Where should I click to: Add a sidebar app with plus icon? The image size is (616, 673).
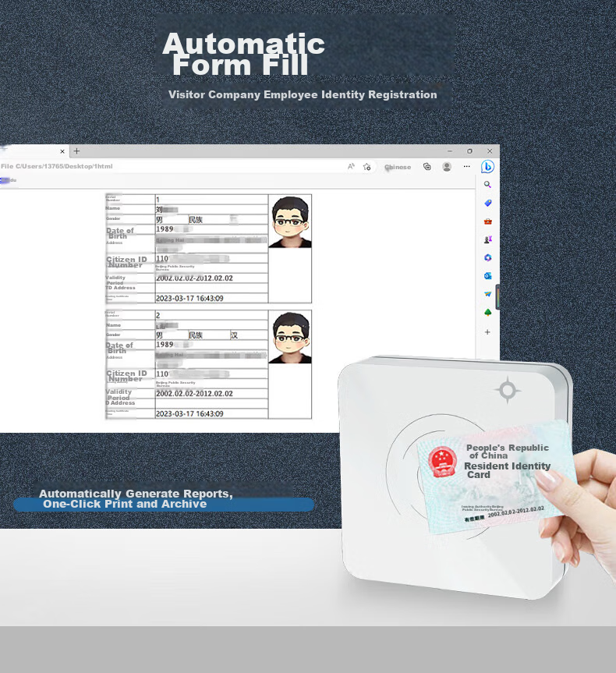(x=487, y=331)
